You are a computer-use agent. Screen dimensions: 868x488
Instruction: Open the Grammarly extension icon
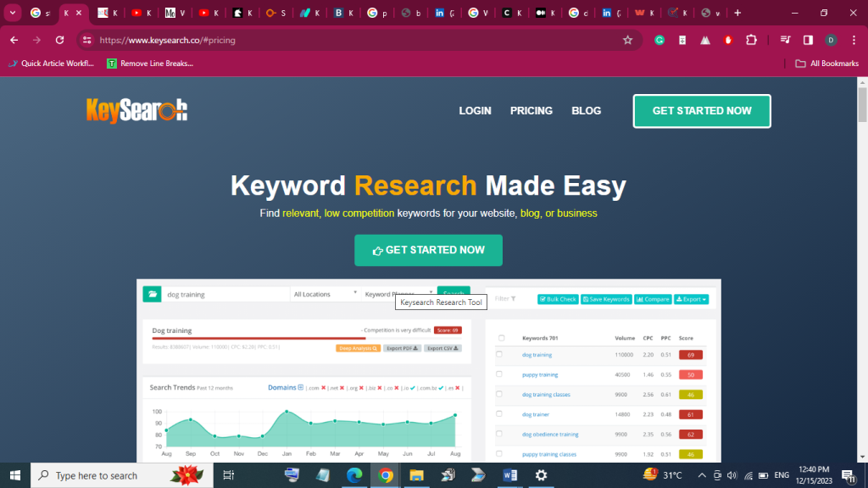(x=659, y=40)
